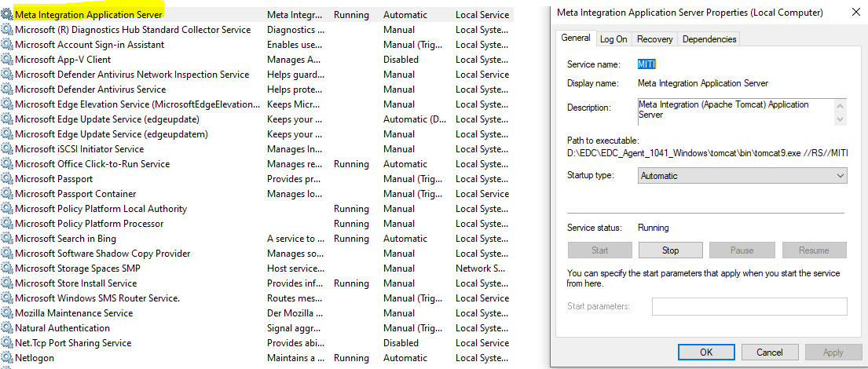This screenshot has height=369, width=868.
Task: Click Disabled startup type of Net.Tcp Port Sharing
Action: coord(401,343)
